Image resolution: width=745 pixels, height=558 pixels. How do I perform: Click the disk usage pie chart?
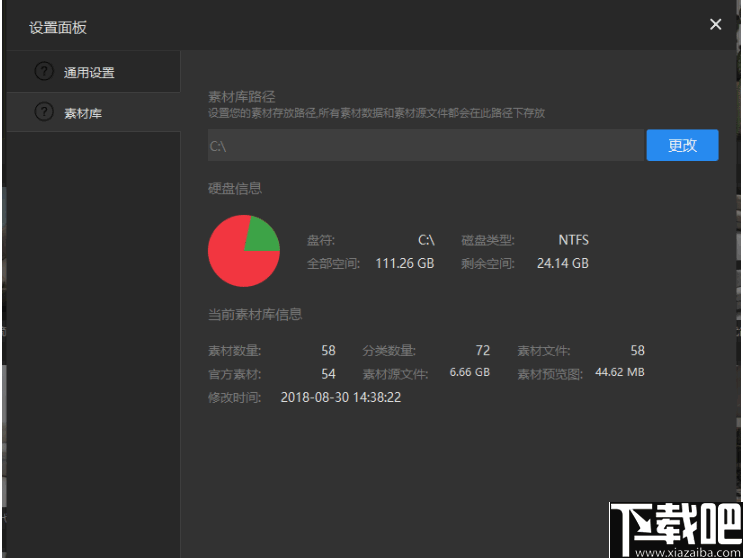[244, 250]
